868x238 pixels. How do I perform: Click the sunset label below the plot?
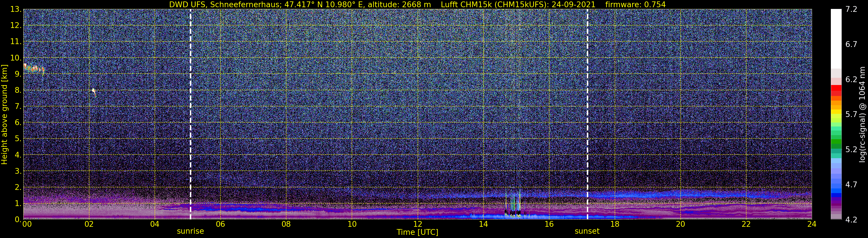(x=587, y=231)
